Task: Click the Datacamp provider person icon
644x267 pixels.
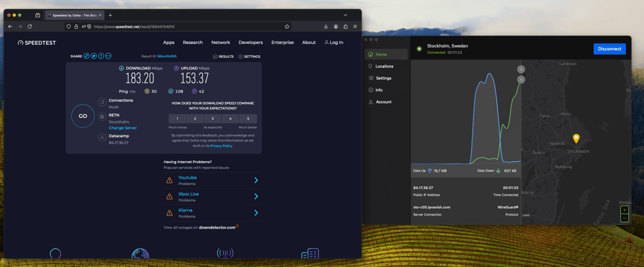Action: (x=102, y=137)
